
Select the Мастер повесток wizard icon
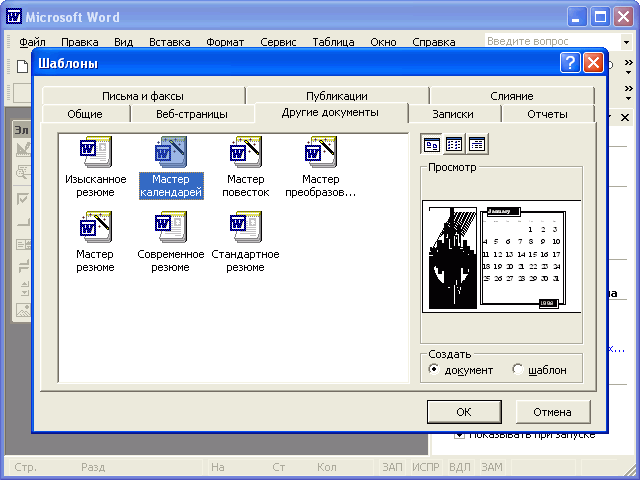[x=246, y=152]
